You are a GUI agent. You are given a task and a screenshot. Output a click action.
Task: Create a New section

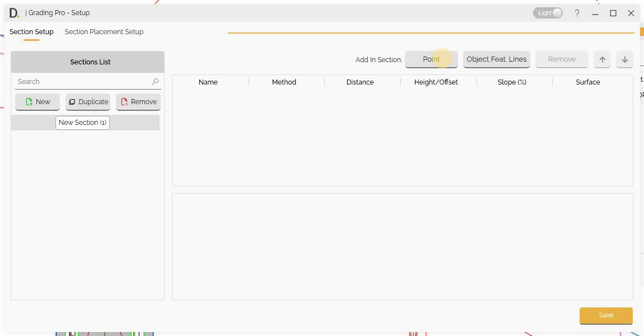click(38, 102)
